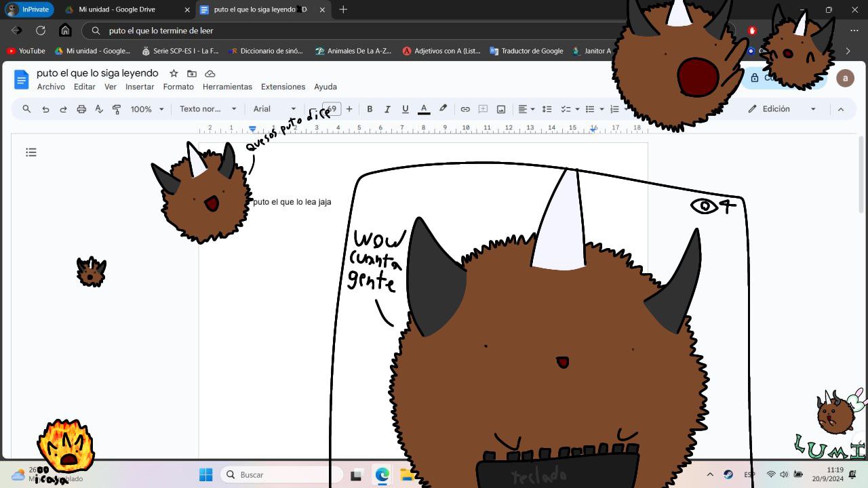Select the paint format roller tool
Screen dimensions: 868x488
[x=117, y=109]
